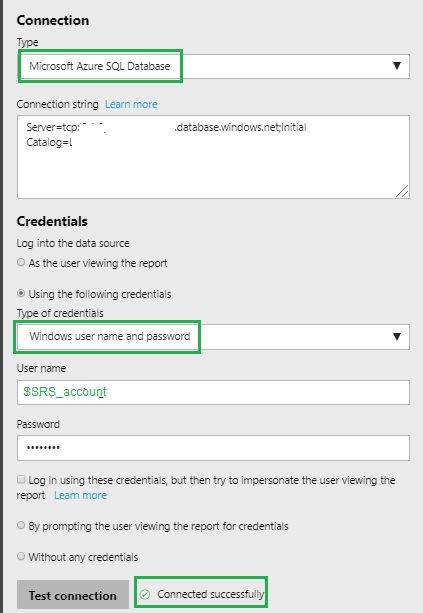423x613 pixels.
Task: Open the connection Type dropdown arrow
Action: [397, 66]
